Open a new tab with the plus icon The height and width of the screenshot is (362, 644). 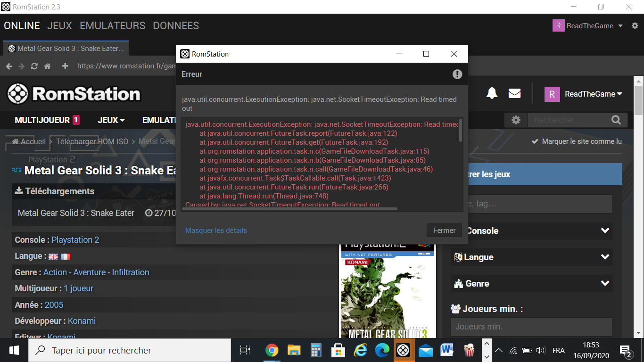(65, 66)
